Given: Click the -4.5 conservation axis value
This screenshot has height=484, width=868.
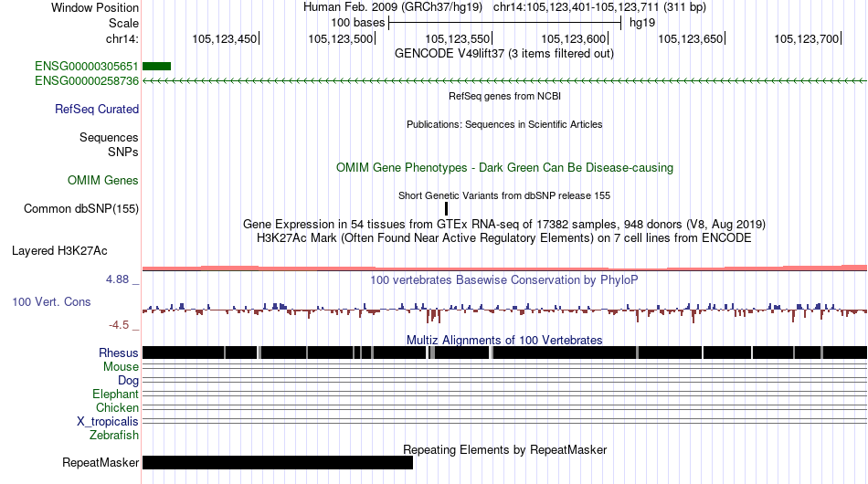Looking at the screenshot, I should [x=119, y=325].
